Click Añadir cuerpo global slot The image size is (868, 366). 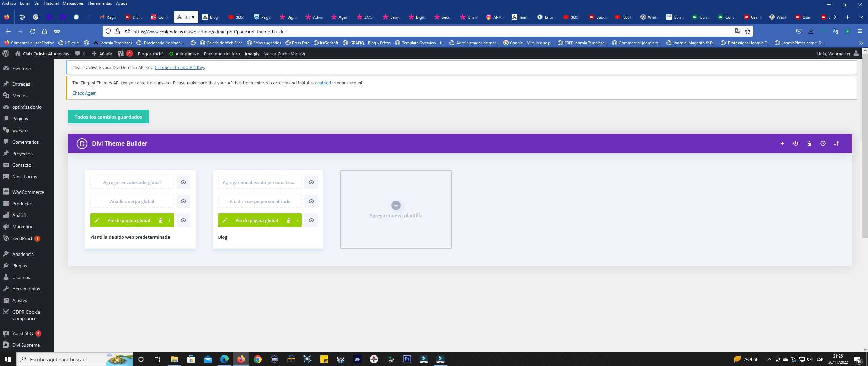[132, 201]
